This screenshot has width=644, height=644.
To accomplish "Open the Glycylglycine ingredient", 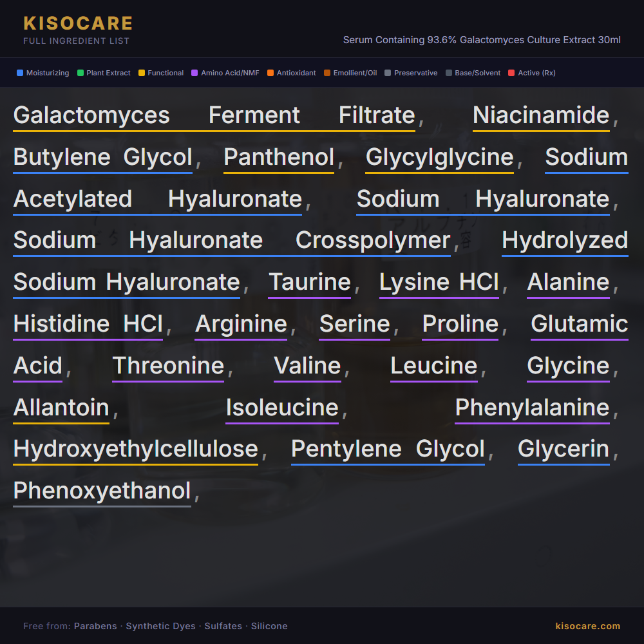I will pyautogui.click(x=439, y=157).
